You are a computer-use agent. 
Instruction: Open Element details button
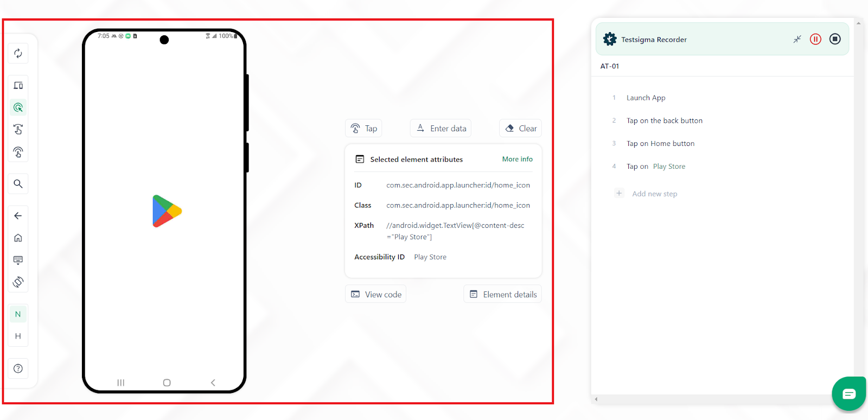503,294
